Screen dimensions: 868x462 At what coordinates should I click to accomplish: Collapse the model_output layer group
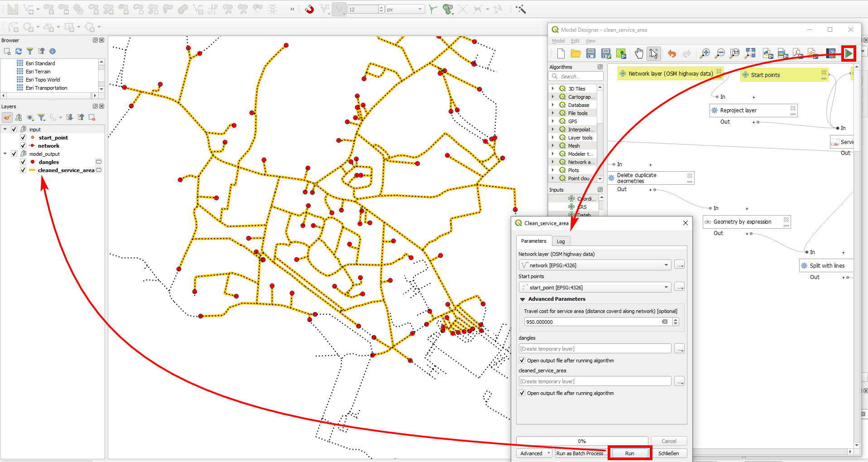pyautogui.click(x=5, y=154)
